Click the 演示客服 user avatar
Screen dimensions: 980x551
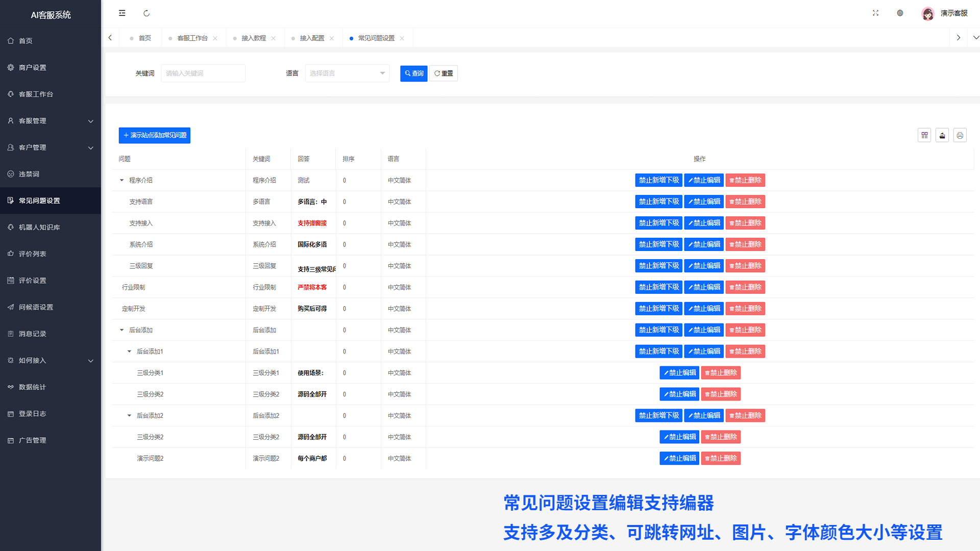(928, 14)
